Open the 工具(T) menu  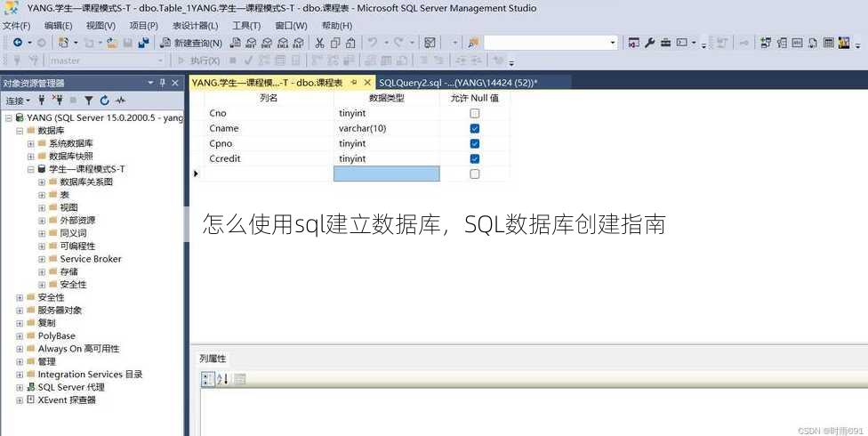tap(246, 26)
